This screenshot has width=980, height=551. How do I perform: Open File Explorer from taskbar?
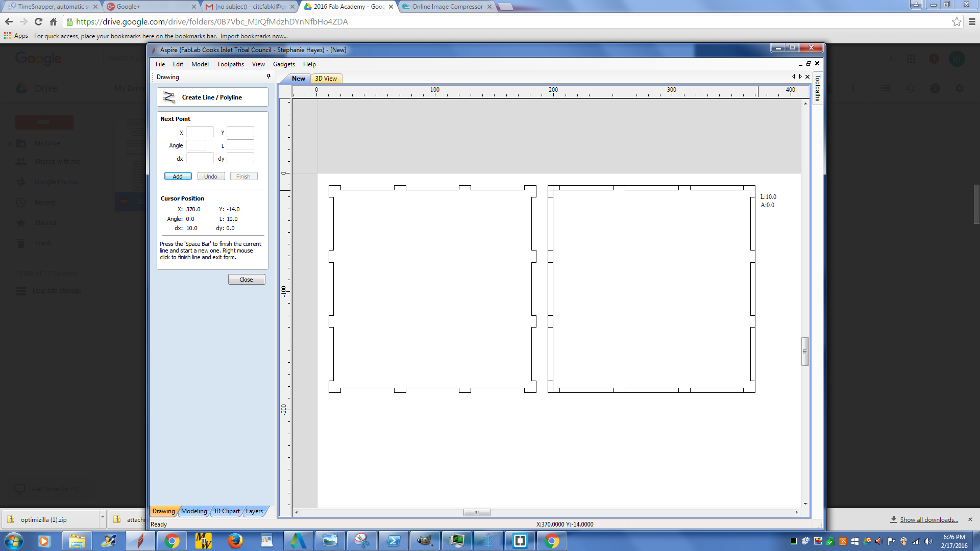(x=77, y=541)
